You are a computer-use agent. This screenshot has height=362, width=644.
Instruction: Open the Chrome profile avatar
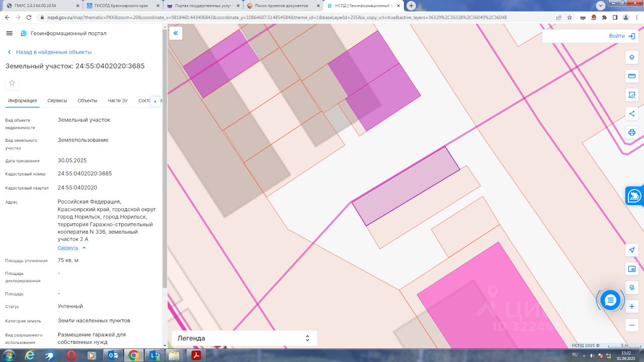[626, 17]
